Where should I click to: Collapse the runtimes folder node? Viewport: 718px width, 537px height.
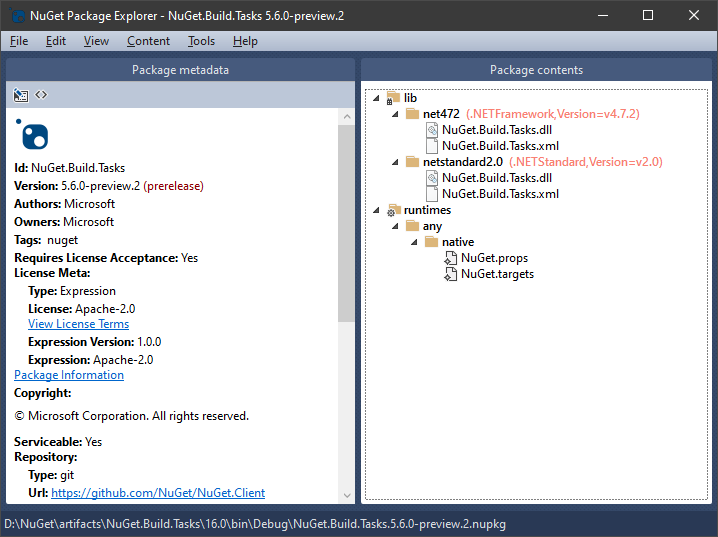(x=376, y=210)
